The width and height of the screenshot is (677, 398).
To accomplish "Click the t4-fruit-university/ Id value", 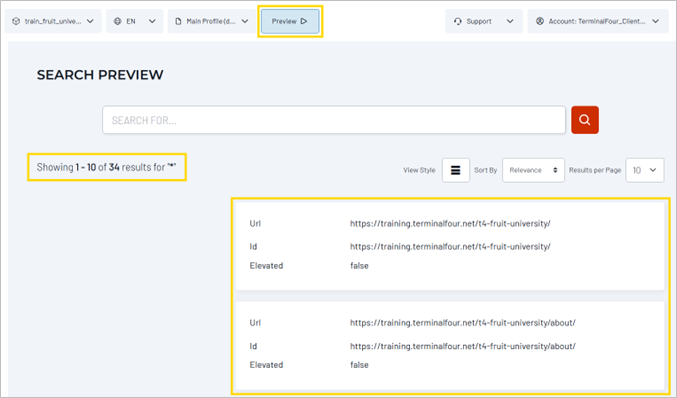I will pos(450,246).
